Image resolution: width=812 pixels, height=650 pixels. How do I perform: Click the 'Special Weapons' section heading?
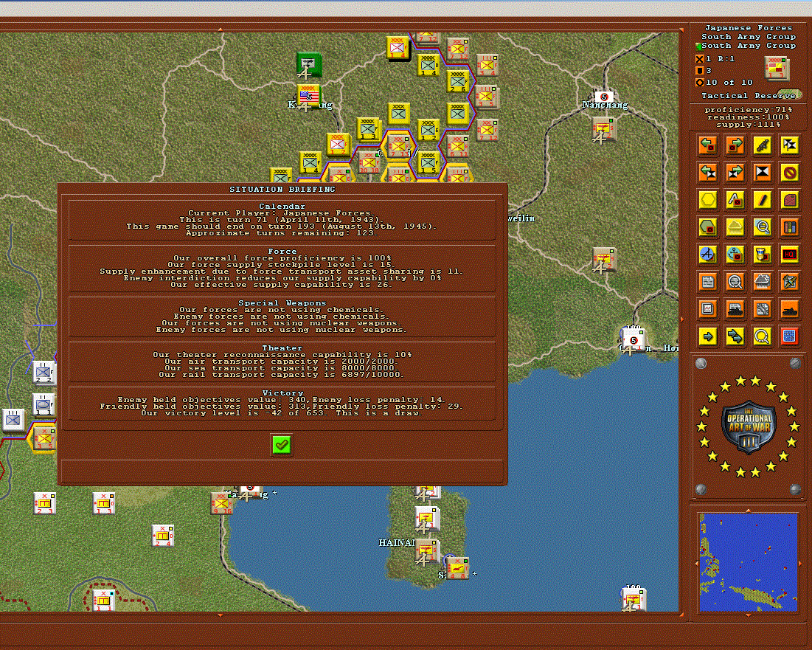coord(282,303)
